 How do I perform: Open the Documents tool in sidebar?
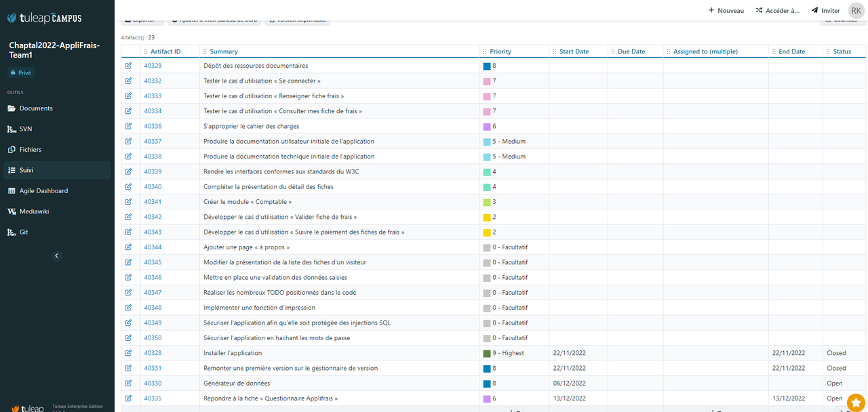(56, 108)
